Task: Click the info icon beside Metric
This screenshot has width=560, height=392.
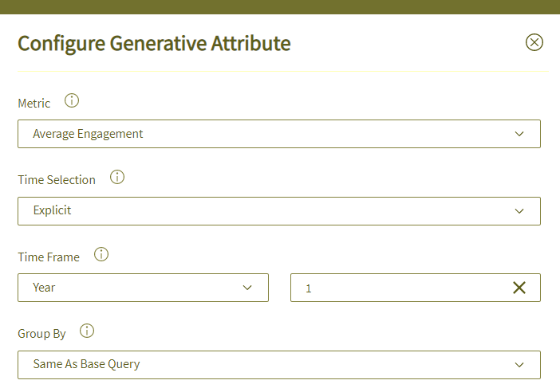Action: (x=72, y=100)
